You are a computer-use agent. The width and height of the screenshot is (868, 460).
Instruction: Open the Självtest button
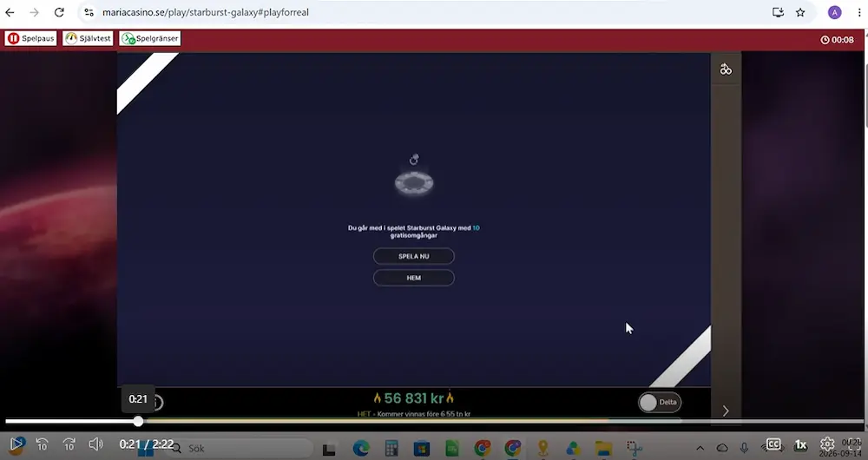[x=88, y=39]
